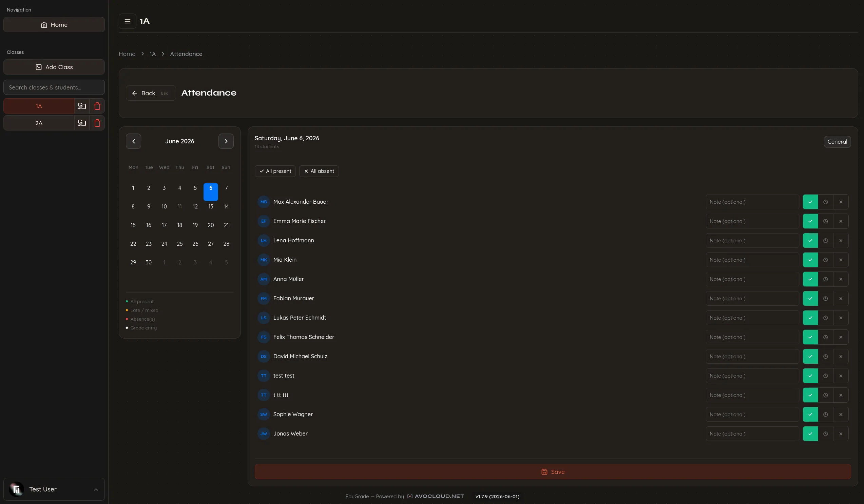
Task: Go to previous month in calendar
Action: click(x=133, y=141)
